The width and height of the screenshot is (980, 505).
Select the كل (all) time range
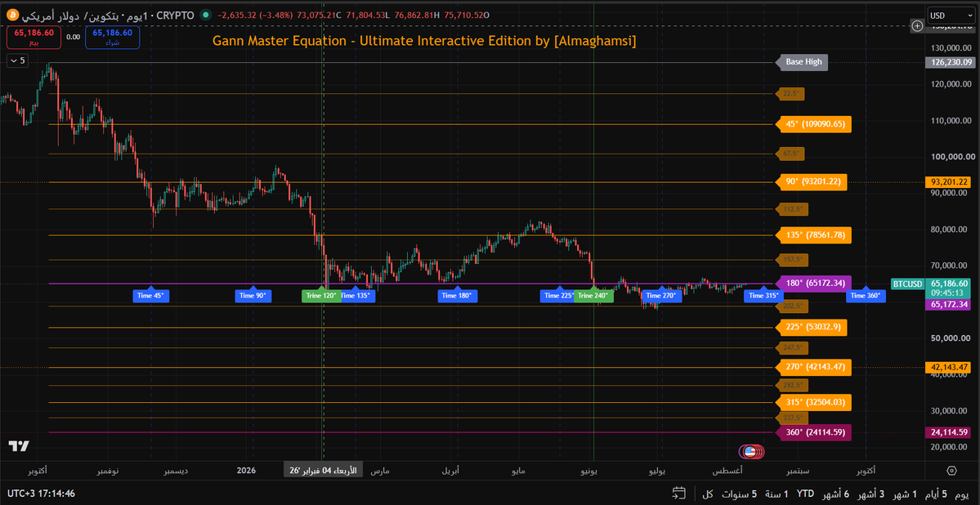point(708,494)
